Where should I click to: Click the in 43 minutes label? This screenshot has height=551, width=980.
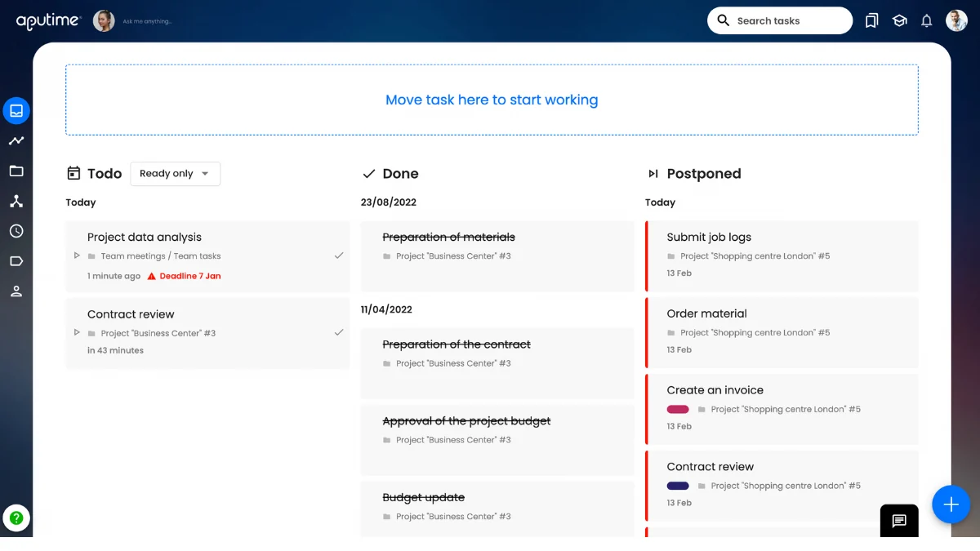115,351
